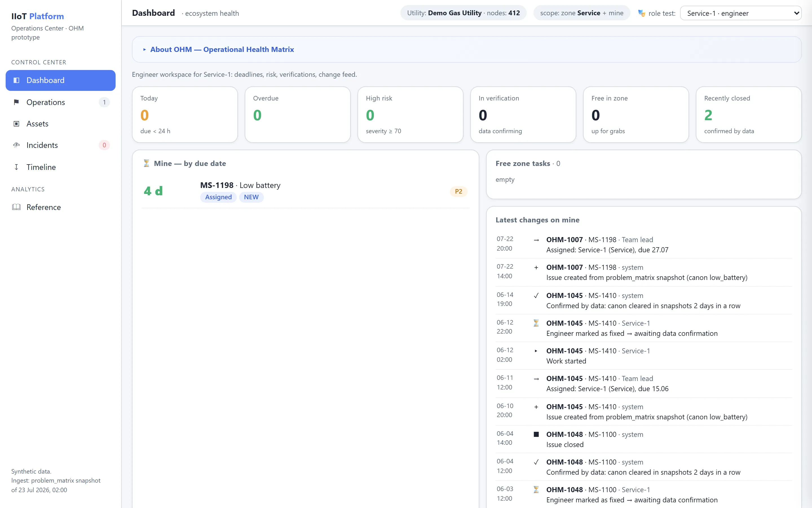Click the NEW tag on MS-1198
The width and height of the screenshot is (812, 508).
pyautogui.click(x=251, y=197)
